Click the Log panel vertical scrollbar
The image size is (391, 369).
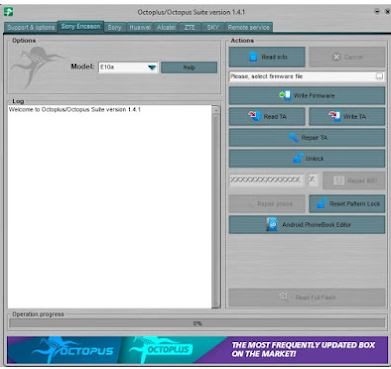[216, 207]
